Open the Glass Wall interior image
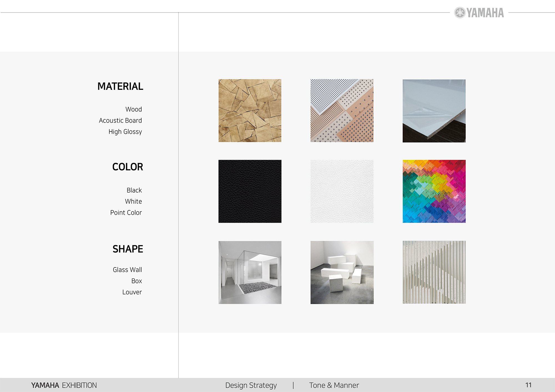555x392 pixels. click(250, 272)
